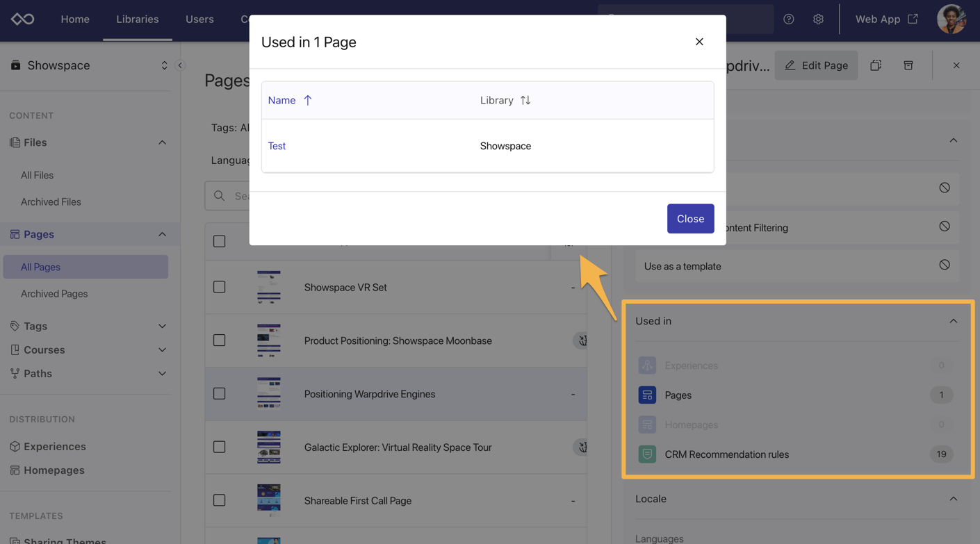Image resolution: width=980 pixels, height=544 pixels.
Task: Click the help question mark icon
Action: tap(788, 19)
